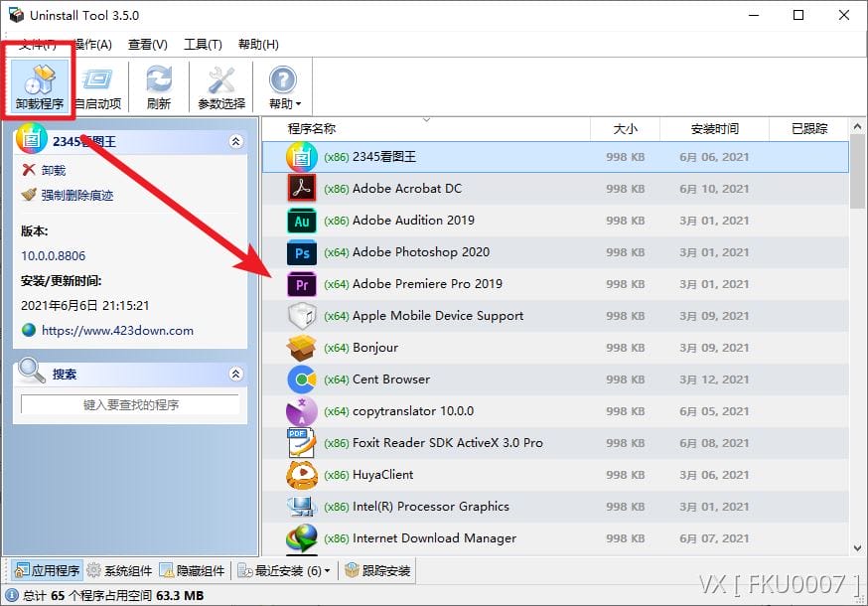This screenshot has width=868, height=606.
Task: Open the 查看(V) menu
Action: (x=148, y=45)
